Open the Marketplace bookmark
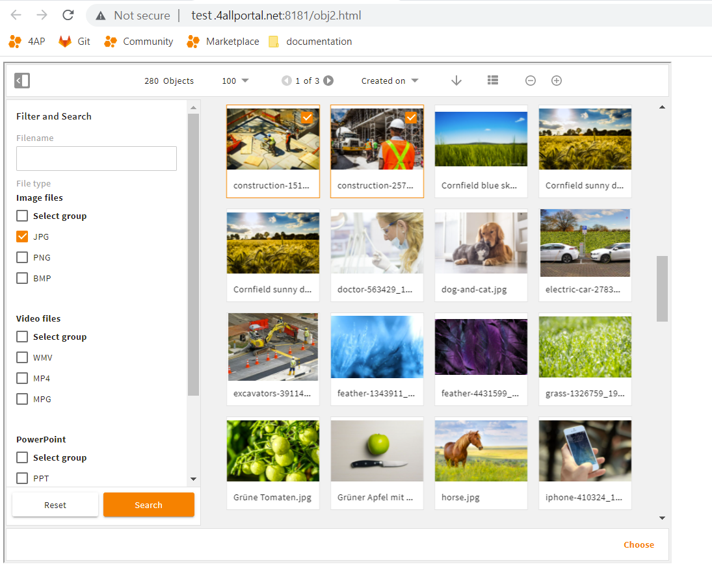 coord(223,42)
